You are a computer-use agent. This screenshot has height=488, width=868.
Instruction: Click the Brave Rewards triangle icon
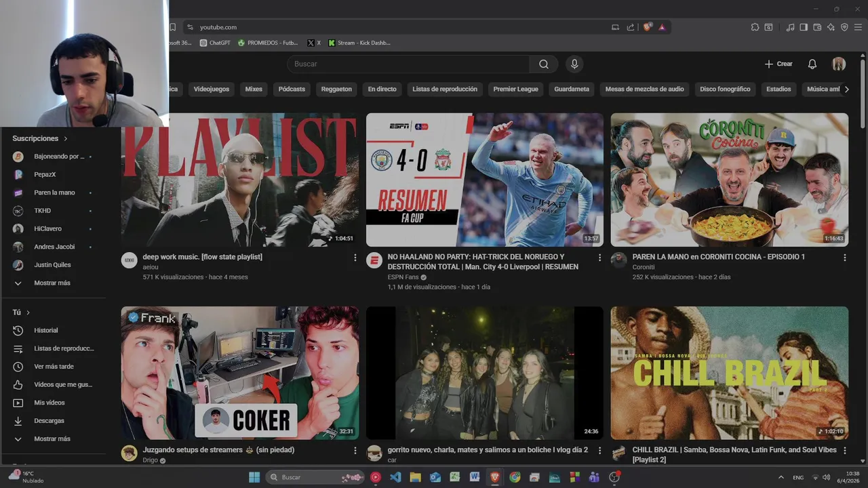(662, 27)
